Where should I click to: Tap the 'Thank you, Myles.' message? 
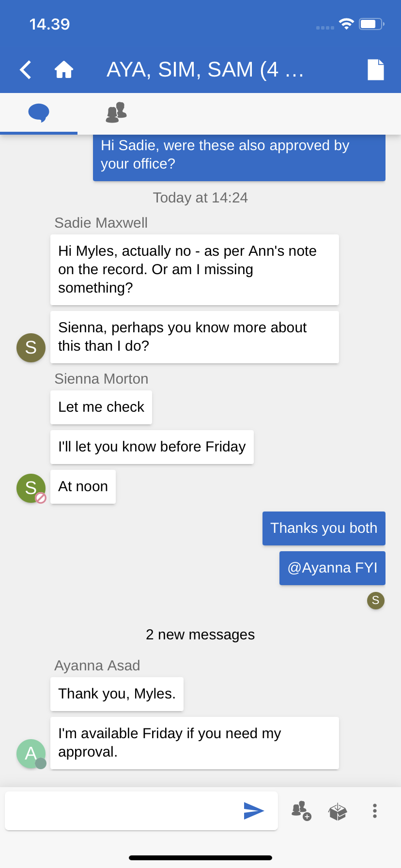point(117,694)
